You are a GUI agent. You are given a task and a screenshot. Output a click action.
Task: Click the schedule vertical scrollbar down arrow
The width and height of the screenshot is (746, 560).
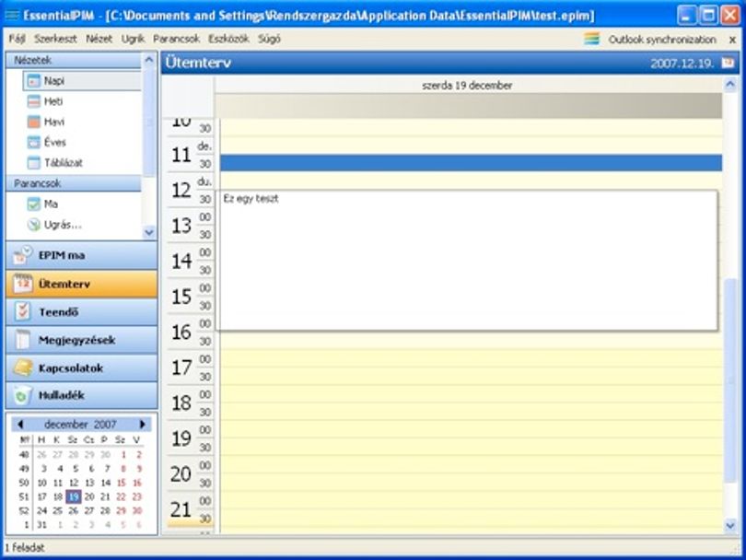click(x=730, y=525)
